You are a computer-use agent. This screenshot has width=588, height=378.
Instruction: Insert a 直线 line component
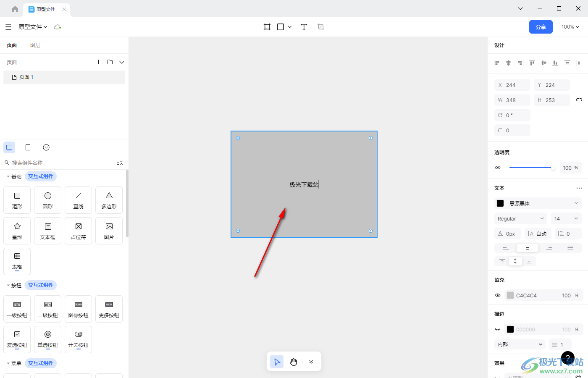tap(79, 200)
